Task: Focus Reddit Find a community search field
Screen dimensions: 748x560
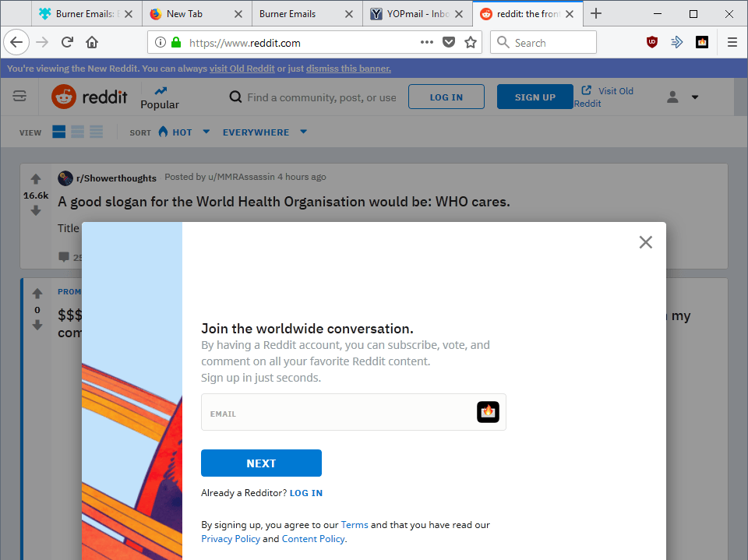Action: click(x=322, y=97)
